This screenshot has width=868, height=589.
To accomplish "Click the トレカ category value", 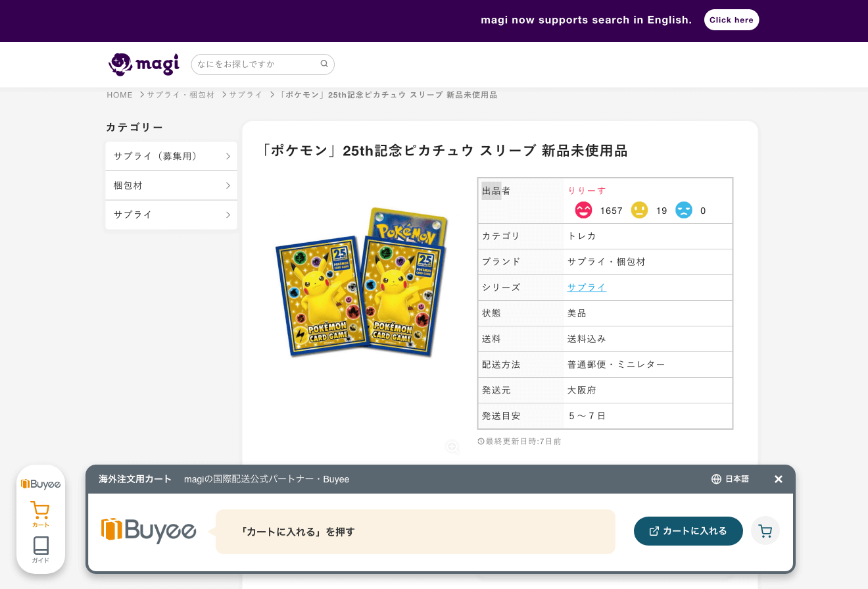I will 582,236.
